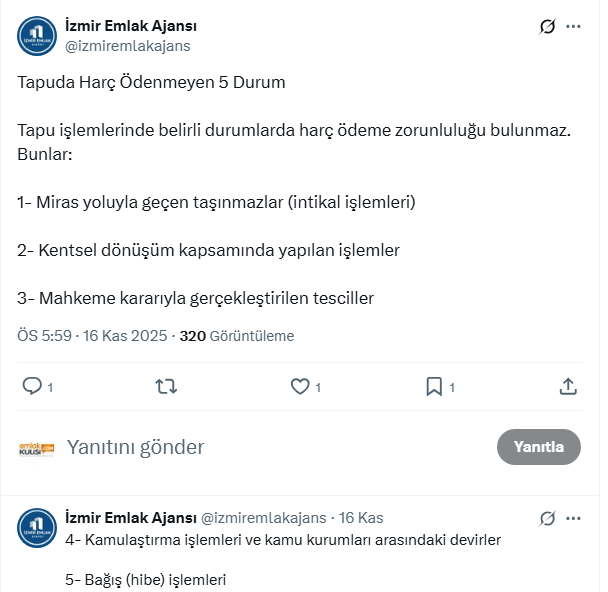
Task: Click your Emlak Kulisi avatar beside the reply box
Action: pos(37,448)
